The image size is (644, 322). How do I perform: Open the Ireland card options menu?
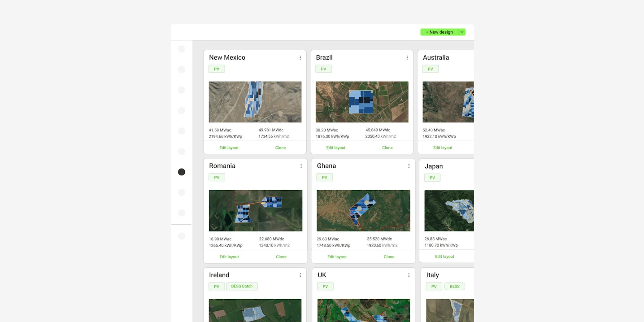[300, 275]
